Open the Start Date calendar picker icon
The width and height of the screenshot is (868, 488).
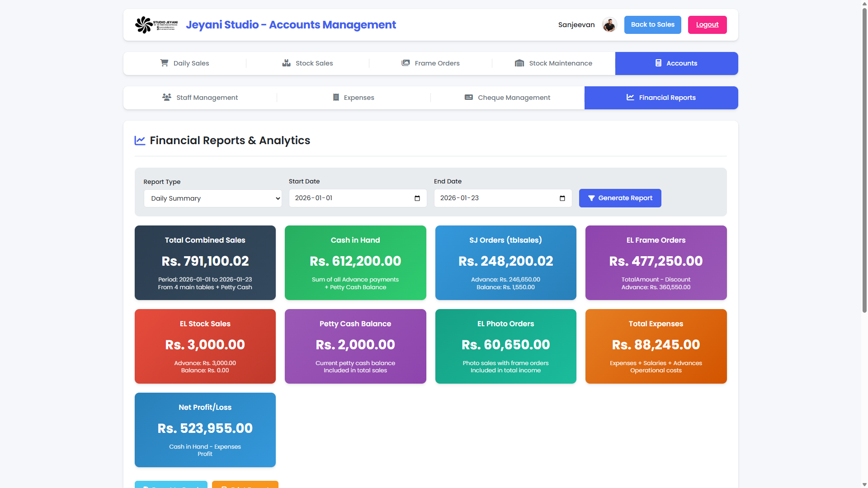417,198
